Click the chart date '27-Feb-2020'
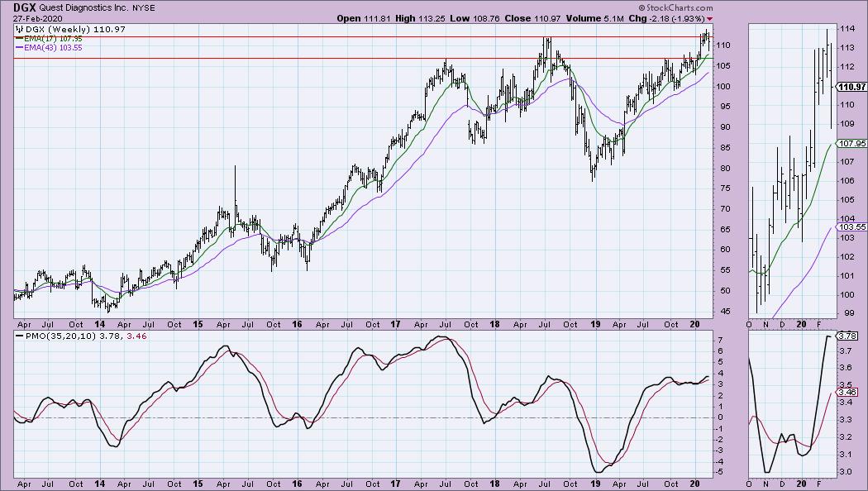This screenshot has width=868, height=491. point(38,18)
